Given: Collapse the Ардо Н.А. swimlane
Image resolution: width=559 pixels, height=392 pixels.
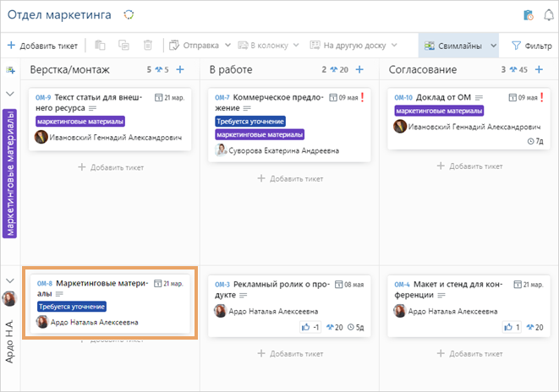Looking at the screenshot, I should pyautogui.click(x=10, y=280).
